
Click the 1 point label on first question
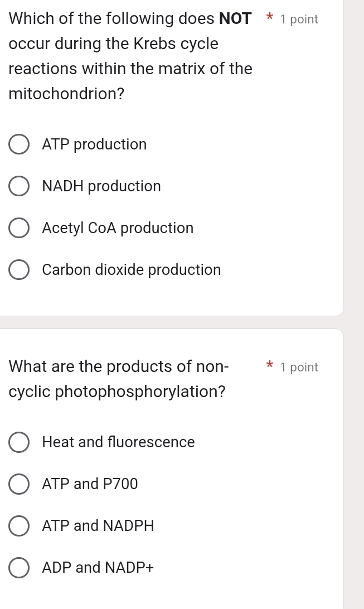[x=299, y=18]
